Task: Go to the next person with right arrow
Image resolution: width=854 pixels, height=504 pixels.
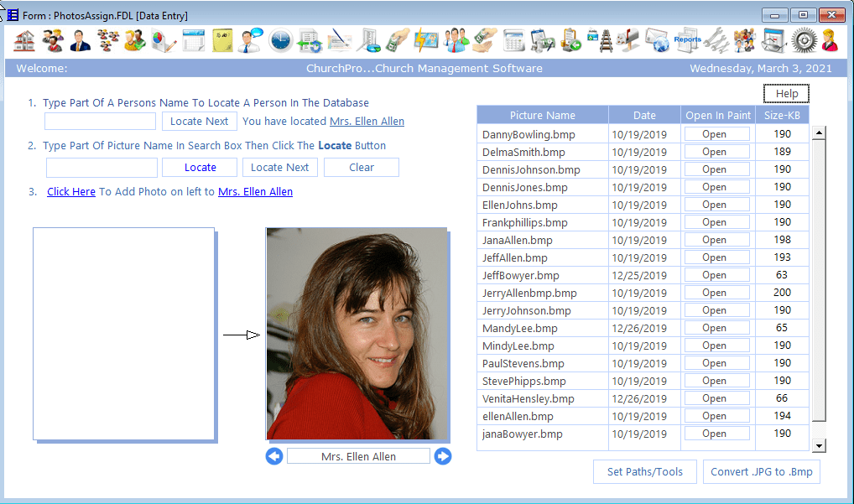Action: pyautogui.click(x=443, y=456)
